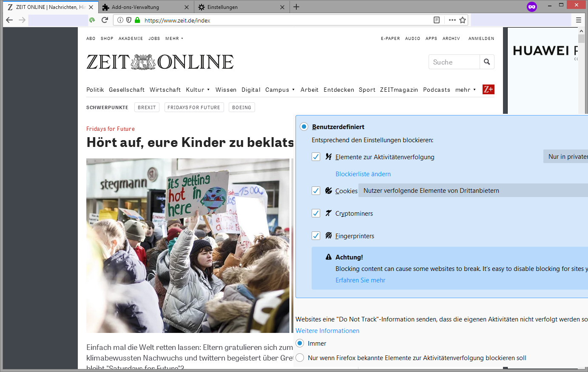
Task: Uncheck Elemente zur Aktivitätenverfolgung checkbox
Action: tap(316, 157)
